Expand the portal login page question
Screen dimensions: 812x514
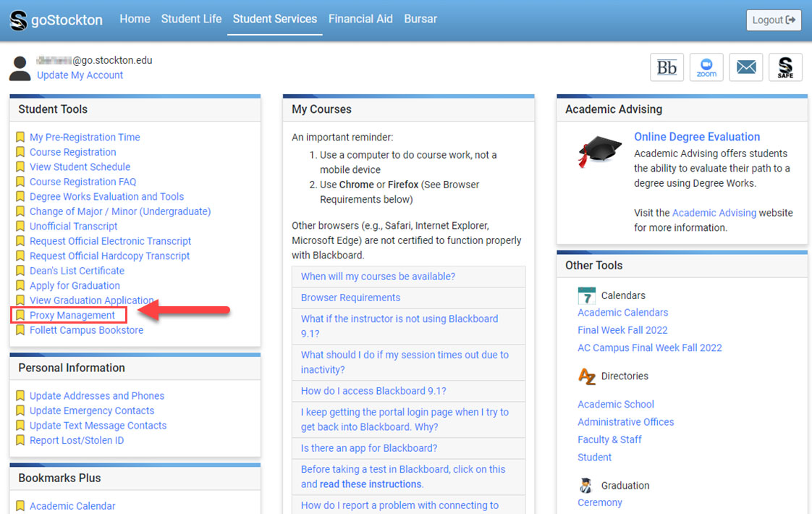409,420
